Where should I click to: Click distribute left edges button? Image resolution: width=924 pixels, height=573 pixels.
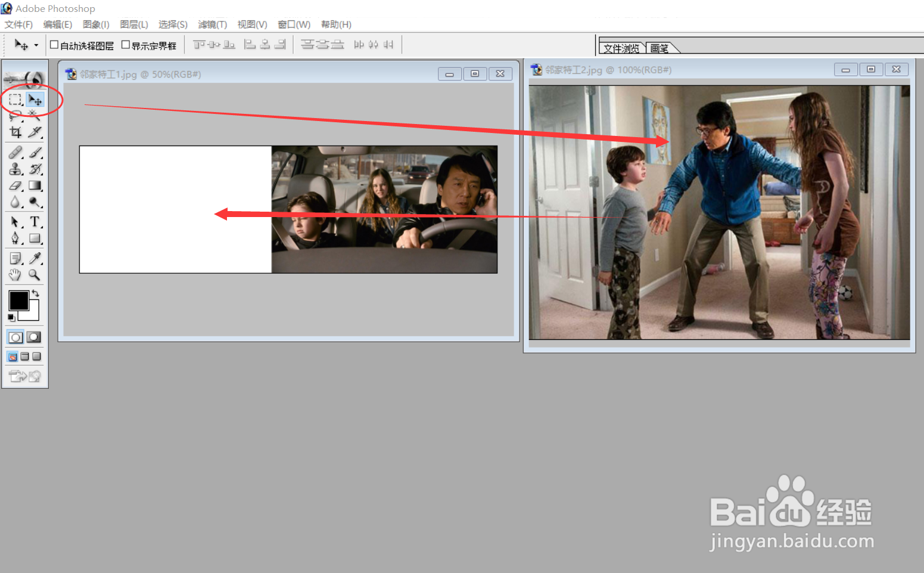(359, 45)
